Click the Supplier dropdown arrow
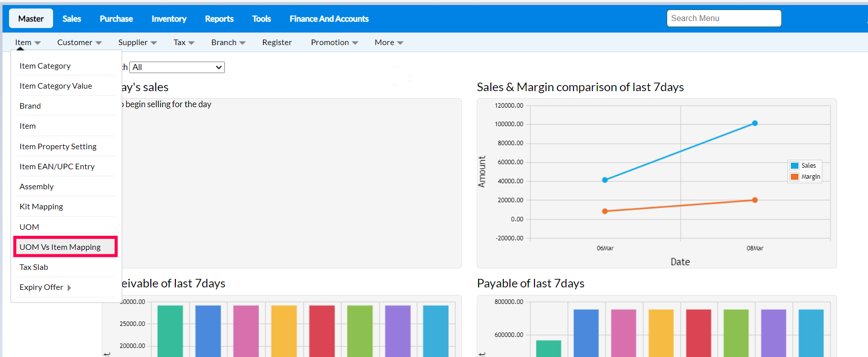The width and height of the screenshot is (868, 357). point(154,43)
